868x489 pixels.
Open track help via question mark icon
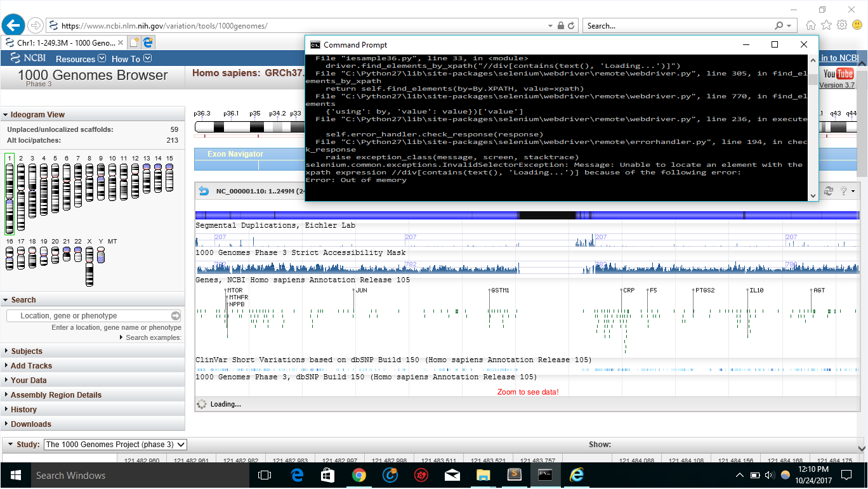click(843, 190)
